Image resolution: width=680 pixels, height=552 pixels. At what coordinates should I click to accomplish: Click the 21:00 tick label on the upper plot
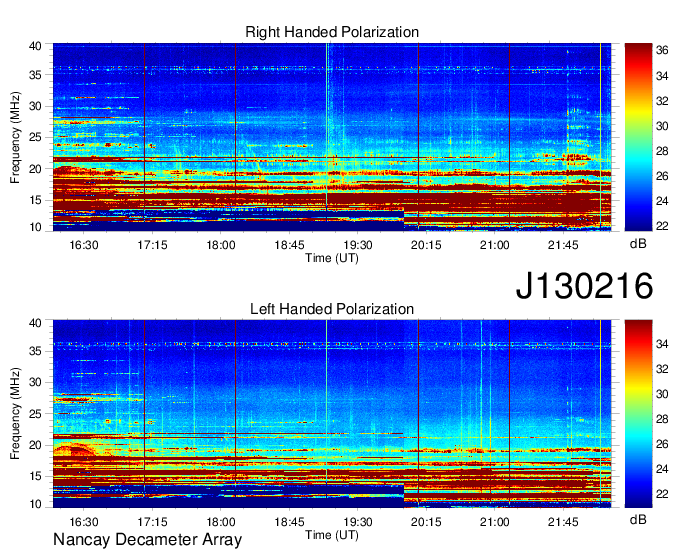[494, 245]
